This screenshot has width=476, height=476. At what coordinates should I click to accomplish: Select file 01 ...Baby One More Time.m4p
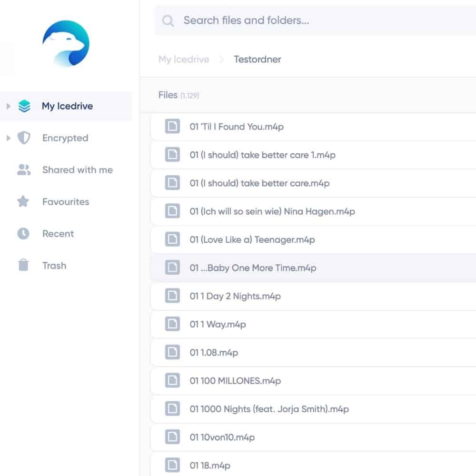[x=313, y=268]
